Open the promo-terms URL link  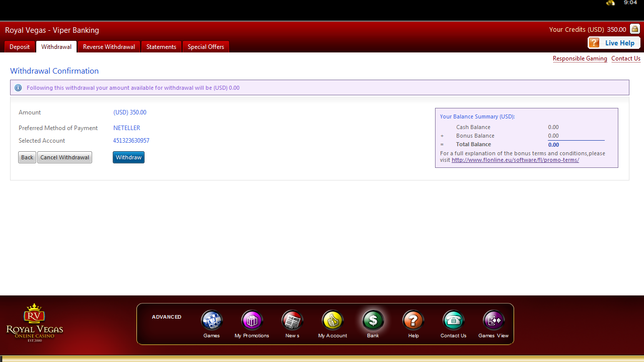pyautogui.click(x=515, y=160)
